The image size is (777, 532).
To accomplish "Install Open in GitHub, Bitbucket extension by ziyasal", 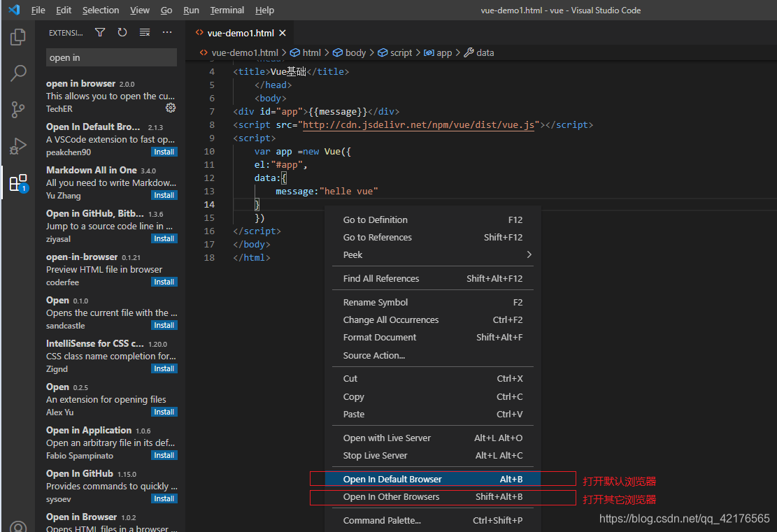I will pos(164,239).
